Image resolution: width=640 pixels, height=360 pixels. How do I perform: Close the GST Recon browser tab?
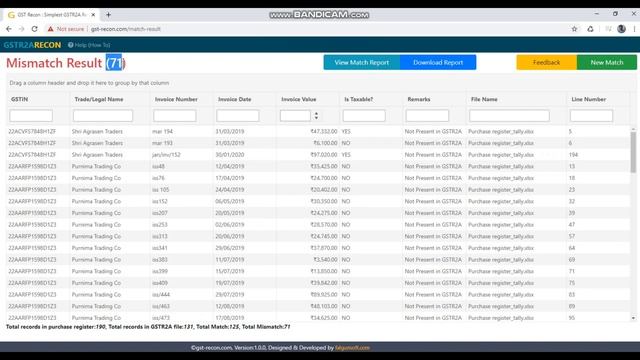tap(93, 15)
